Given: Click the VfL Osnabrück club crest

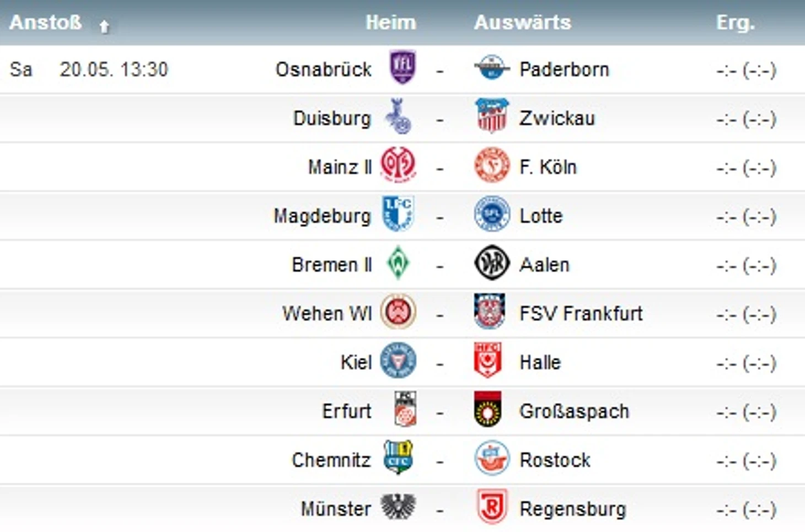Looking at the screenshot, I should tap(402, 67).
